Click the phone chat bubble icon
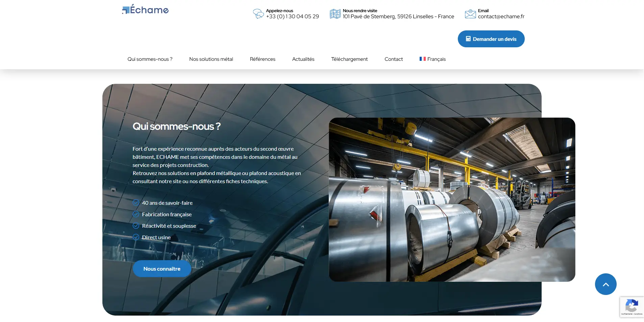Viewport: 644px width, 322px height. pos(258,14)
